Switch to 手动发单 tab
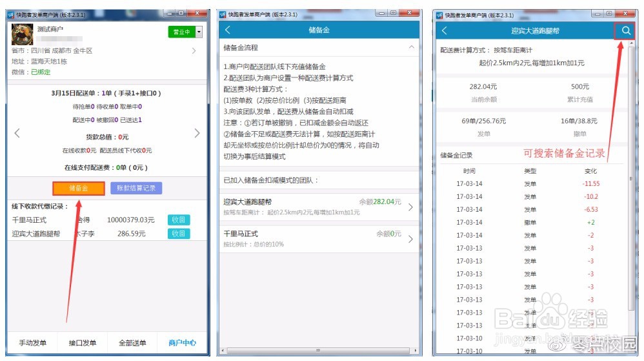 (x=33, y=343)
